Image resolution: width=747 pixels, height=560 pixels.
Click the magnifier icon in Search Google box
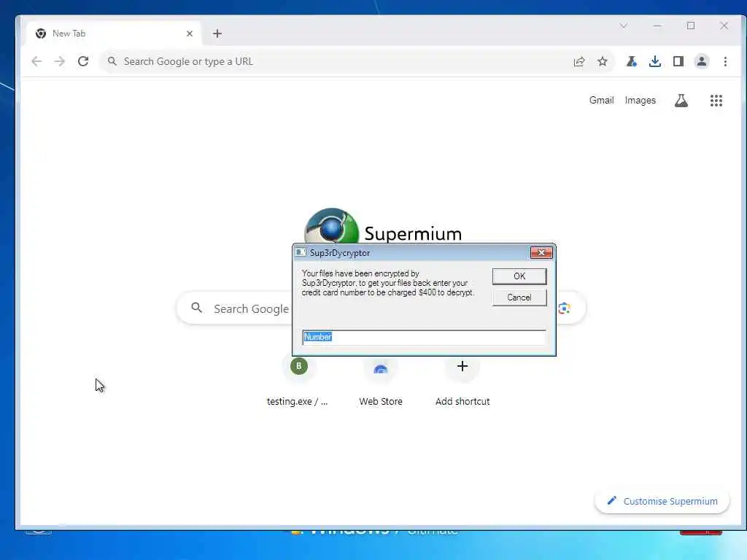(x=197, y=308)
